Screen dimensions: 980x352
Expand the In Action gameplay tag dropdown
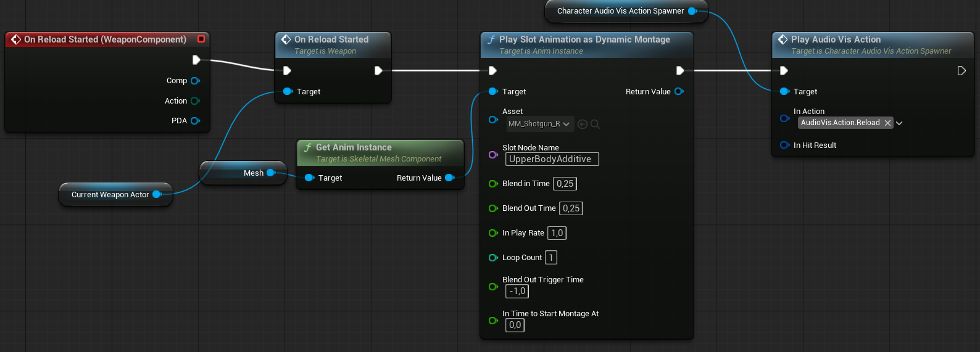(899, 123)
